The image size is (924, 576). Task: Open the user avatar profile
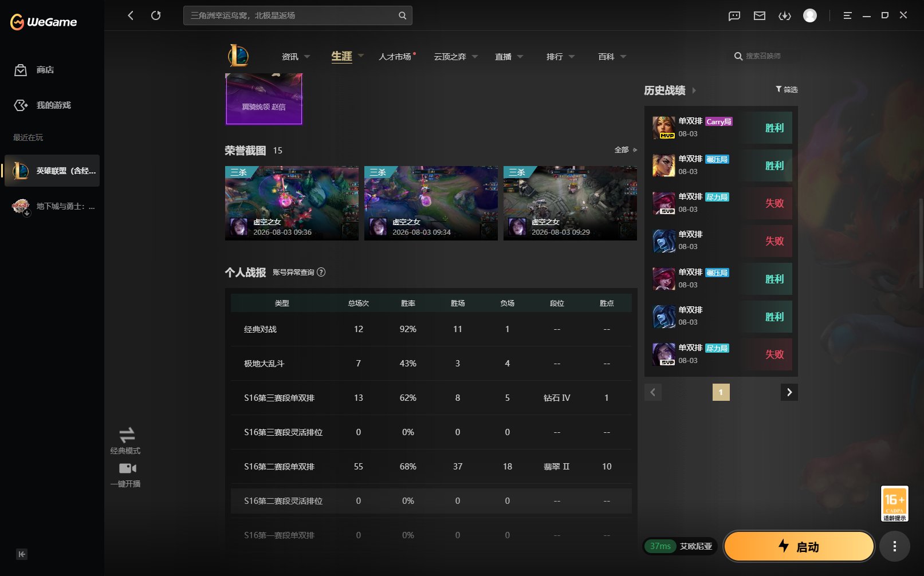tap(810, 15)
